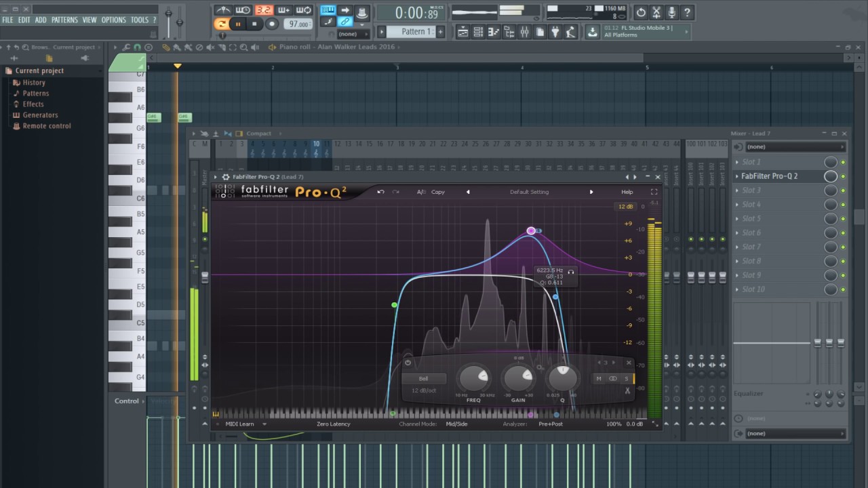Select the purple EQ band node
The image size is (868, 488).
click(531, 230)
